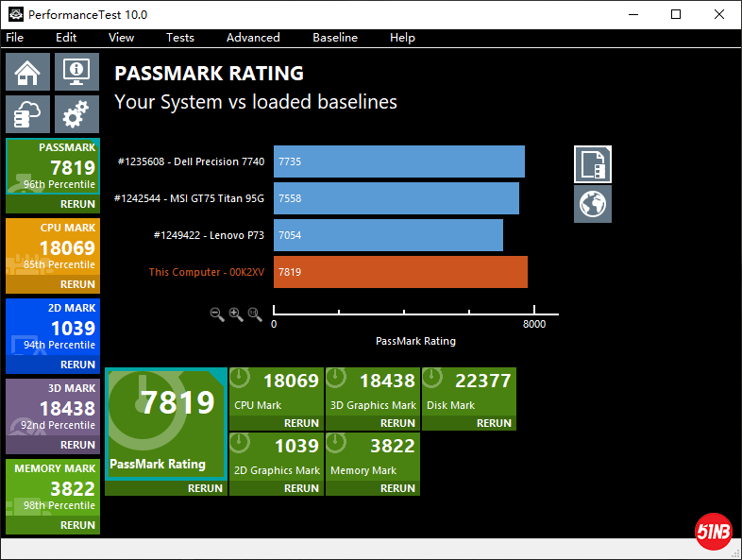This screenshot has width=742, height=560.
Task: Click the MSI GT75 Titan blue bar
Action: [x=396, y=198]
